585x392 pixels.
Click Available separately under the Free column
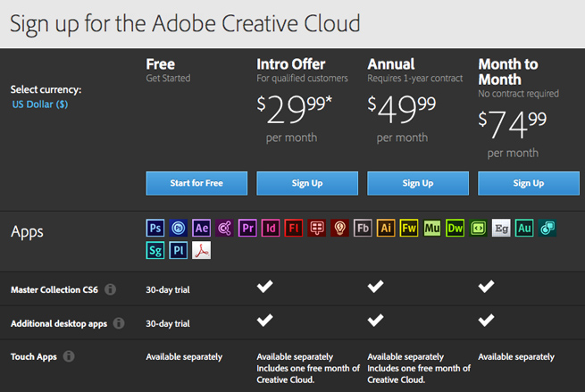coord(184,357)
